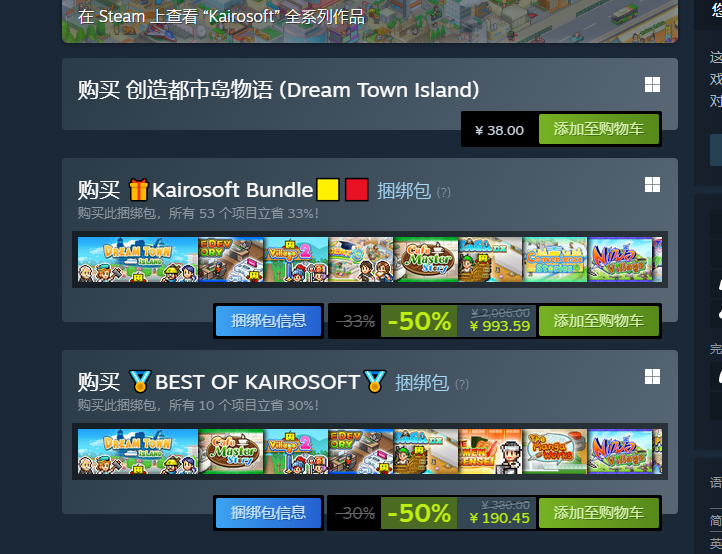Click the red square after Kairosoft Bundle
This screenshot has height=554, width=722.
tap(357, 190)
